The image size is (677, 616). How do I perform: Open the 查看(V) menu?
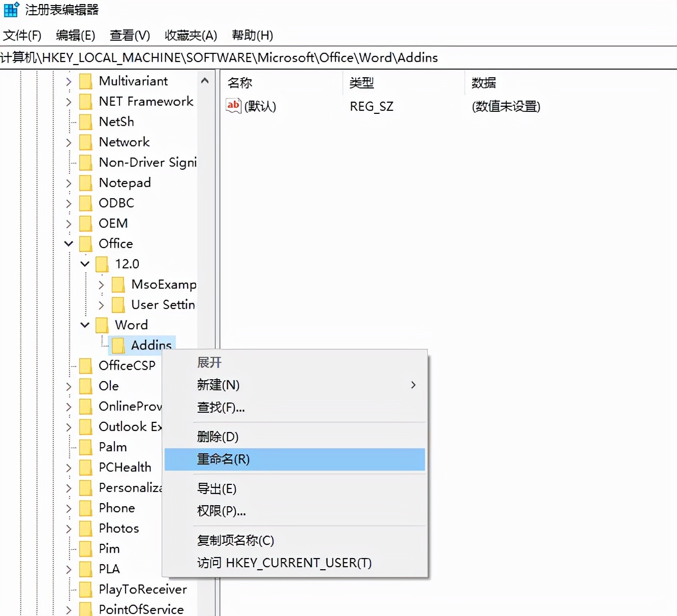(x=130, y=35)
